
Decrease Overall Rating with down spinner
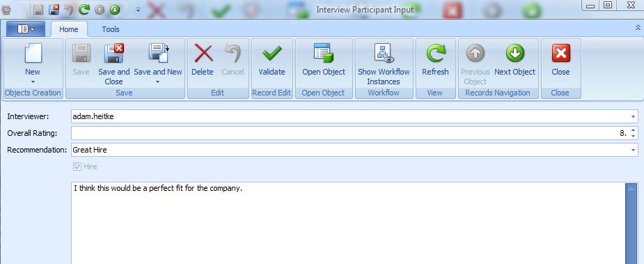pos(633,136)
